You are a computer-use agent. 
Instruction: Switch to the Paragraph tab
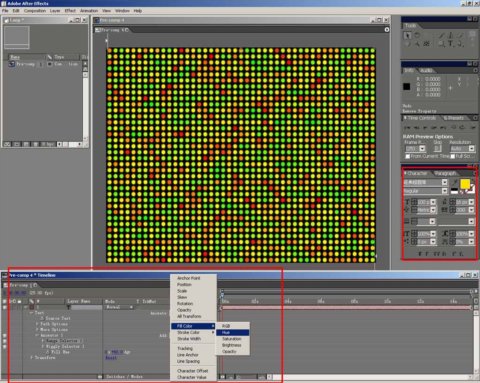coord(445,173)
